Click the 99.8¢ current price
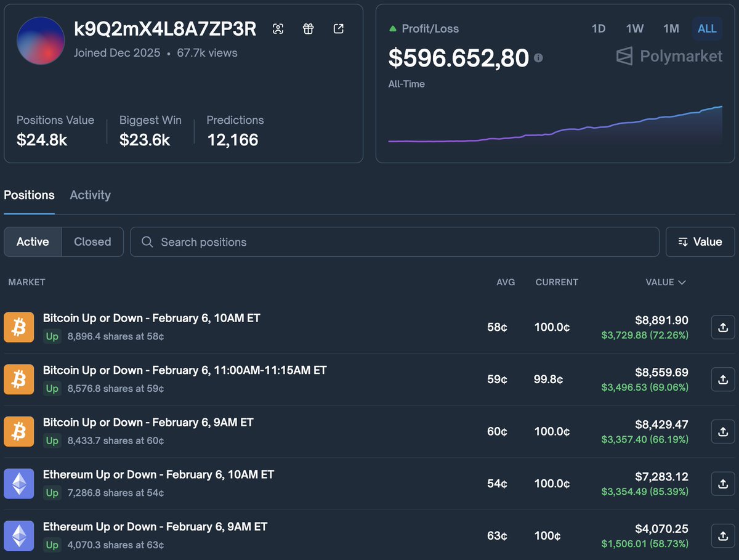The image size is (739, 560). (x=548, y=379)
